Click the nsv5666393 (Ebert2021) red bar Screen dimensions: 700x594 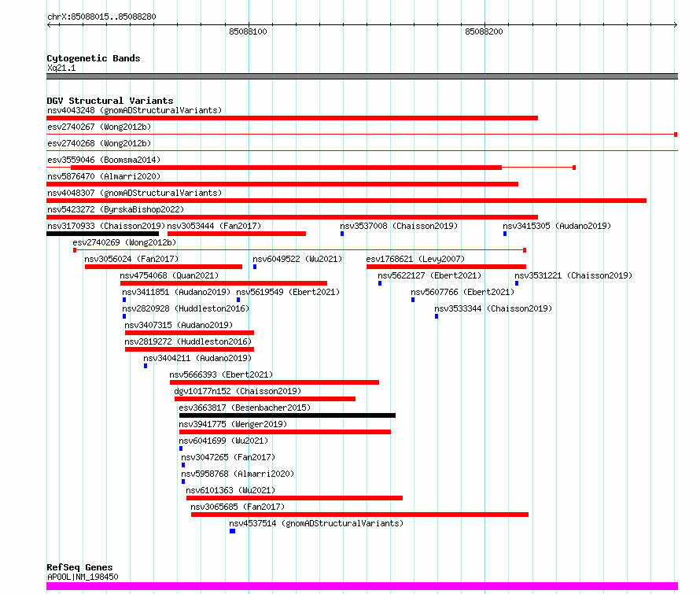pyautogui.click(x=274, y=382)
